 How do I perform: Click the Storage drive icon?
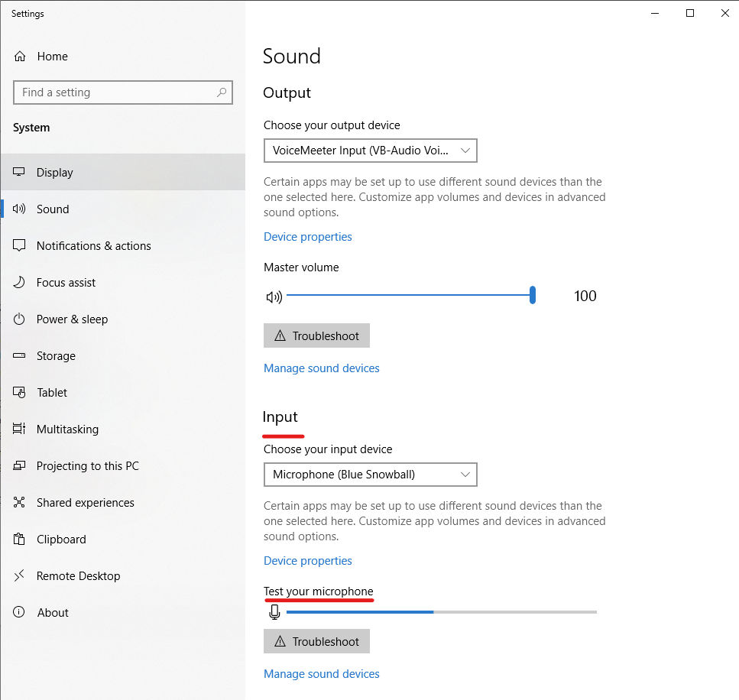coord(19,355)
